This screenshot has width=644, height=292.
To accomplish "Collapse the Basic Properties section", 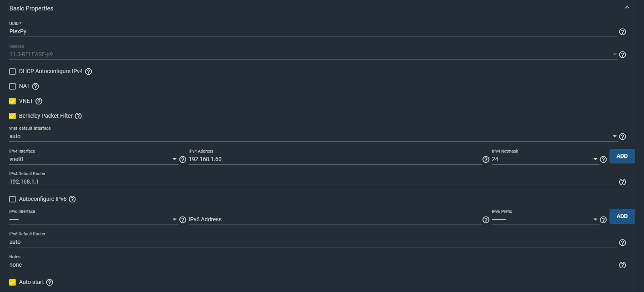I will coord(627,8).
